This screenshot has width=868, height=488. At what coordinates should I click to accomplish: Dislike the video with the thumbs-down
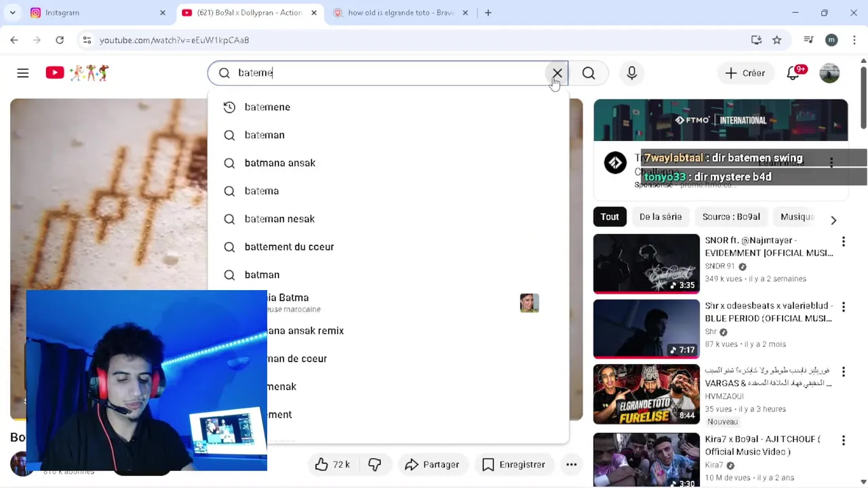pyautogui.click(x=374, y=464)
